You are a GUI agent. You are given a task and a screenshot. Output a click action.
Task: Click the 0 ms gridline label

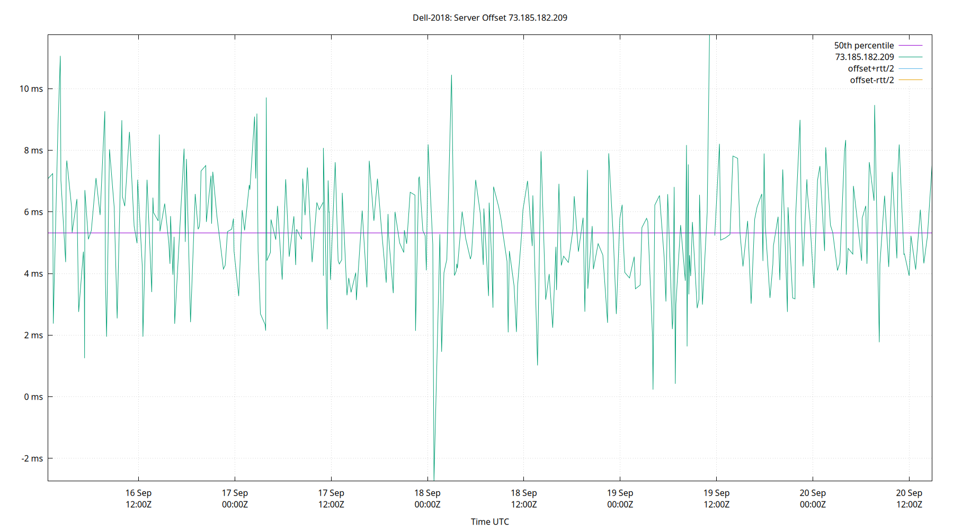click(x=33, y=396)
